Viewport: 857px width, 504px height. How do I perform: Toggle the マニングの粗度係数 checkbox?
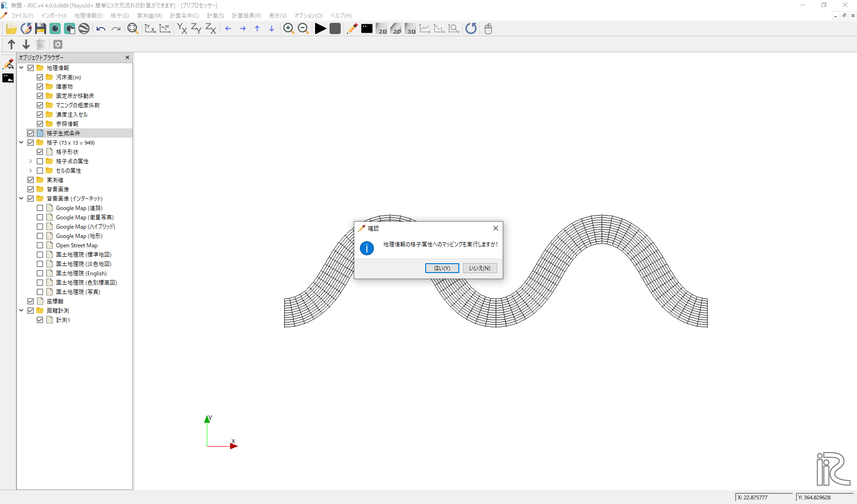(40, 105)
